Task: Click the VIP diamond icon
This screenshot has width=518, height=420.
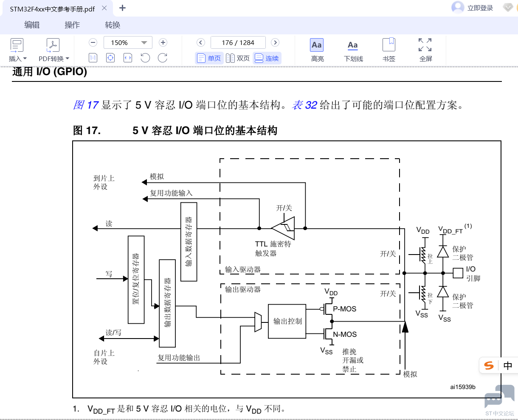Action: coord(508,8)
